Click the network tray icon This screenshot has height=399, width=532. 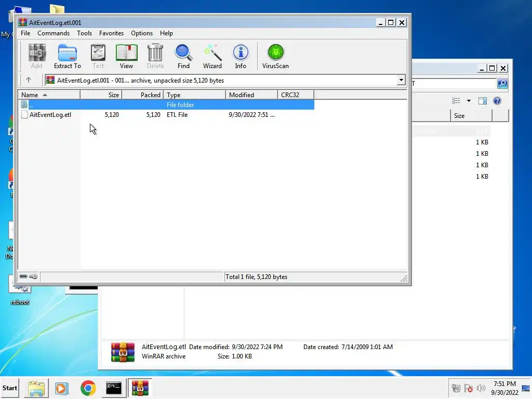(456, 388)
